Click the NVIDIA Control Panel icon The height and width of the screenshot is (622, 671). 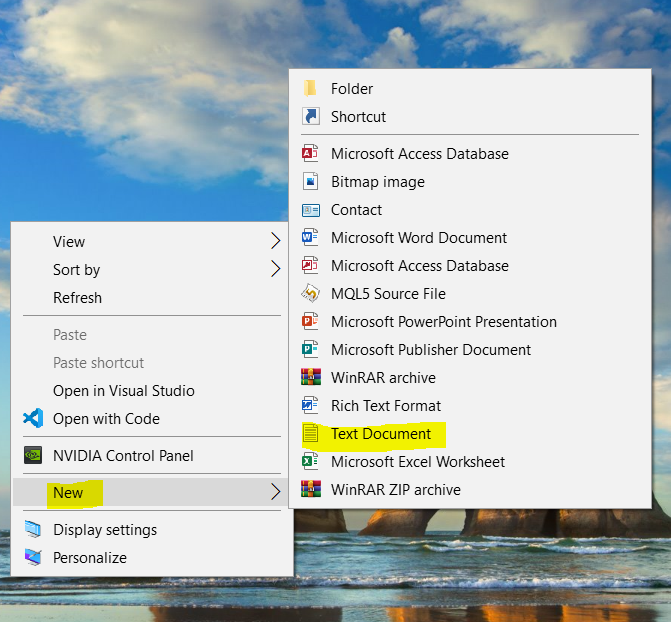point(33,456)
